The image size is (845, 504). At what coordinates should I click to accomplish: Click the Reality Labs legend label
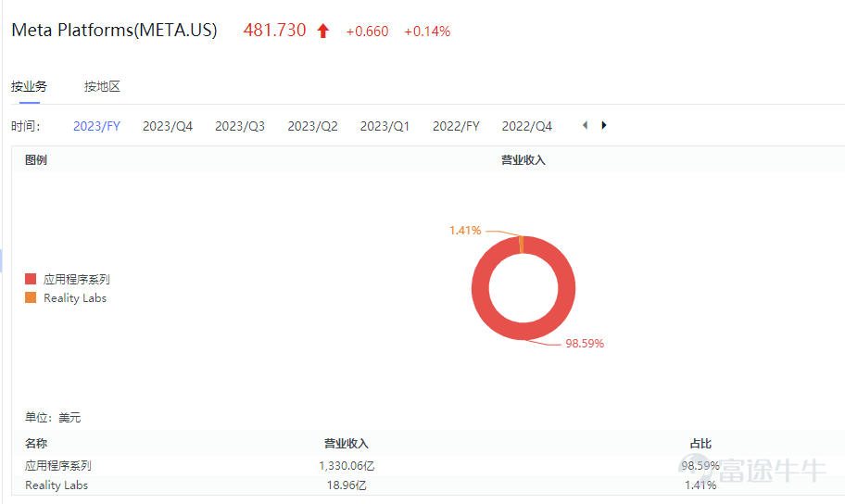[75, 298]
